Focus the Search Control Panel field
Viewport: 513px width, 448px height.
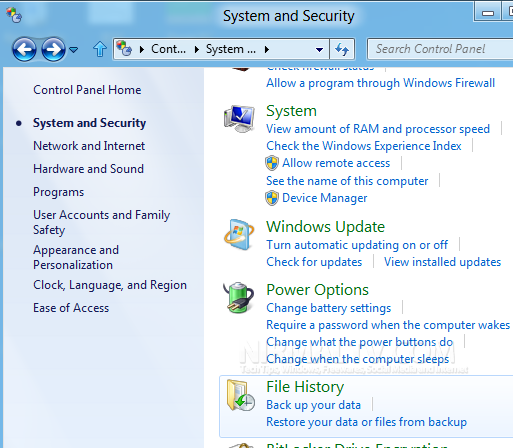pos(440,49)
